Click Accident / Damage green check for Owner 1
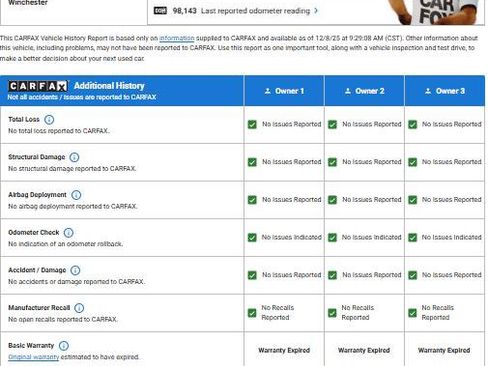 coord(252,275)
